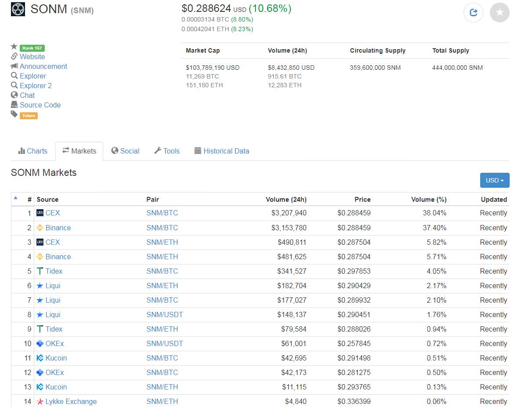
Task: Click the Binance logo in row 4
Action: tap(40, 257)
